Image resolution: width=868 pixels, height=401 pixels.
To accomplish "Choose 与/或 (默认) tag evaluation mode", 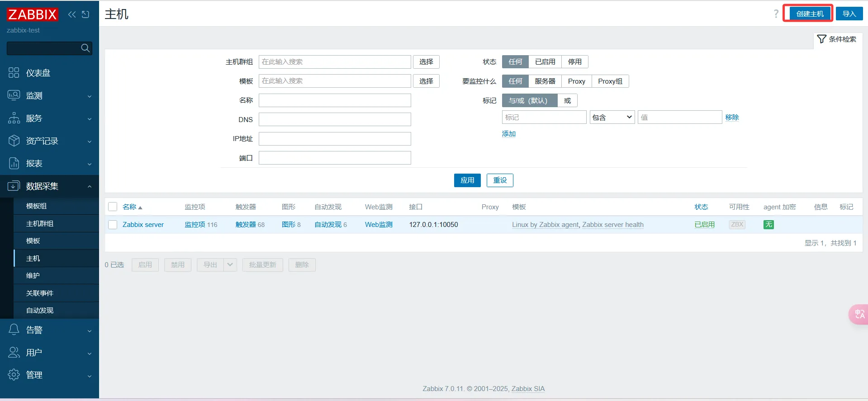I will point(530,100).
